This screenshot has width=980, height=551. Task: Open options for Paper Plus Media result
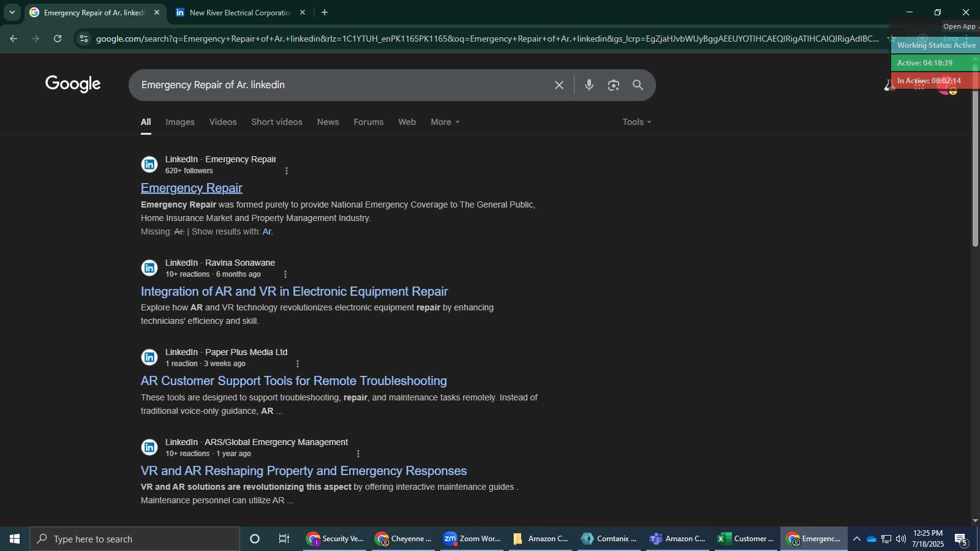point(298,364)
